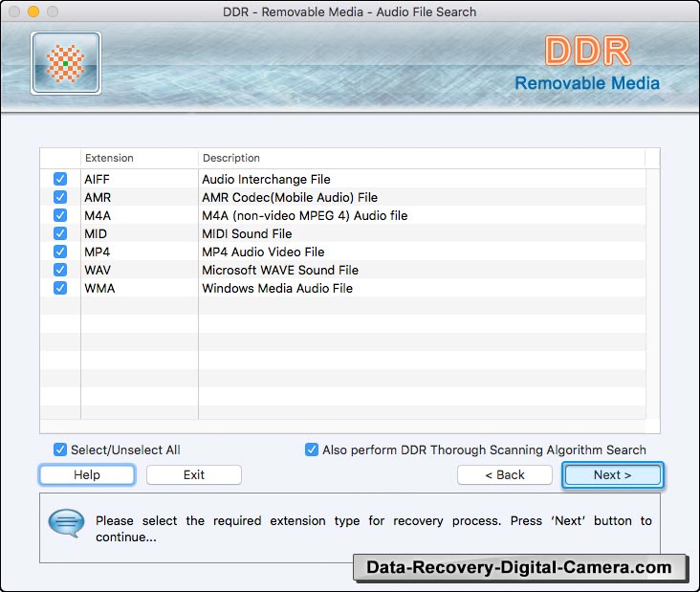Select the AMR extension text
The image size is (700, 592).
coord(98,197)
